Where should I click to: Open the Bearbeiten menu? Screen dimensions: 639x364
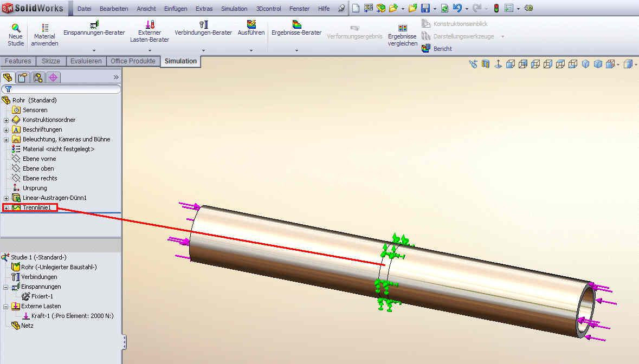pos(114,9)
